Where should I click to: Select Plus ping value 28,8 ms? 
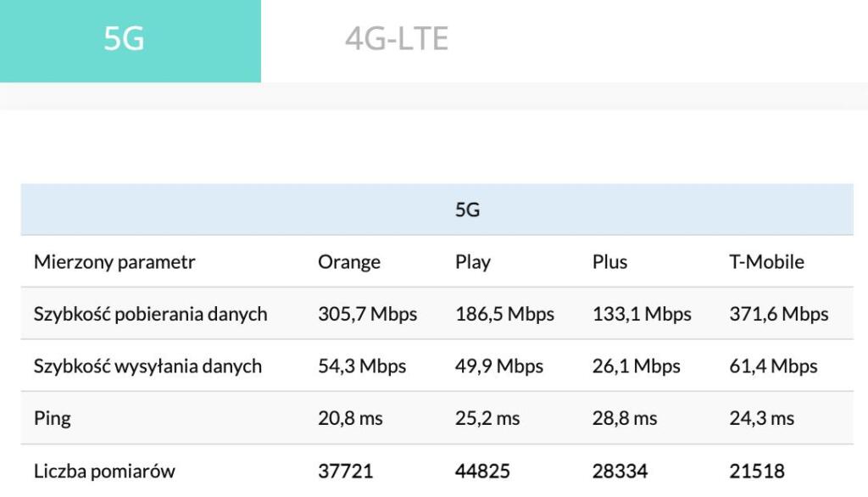coord(625,418)
